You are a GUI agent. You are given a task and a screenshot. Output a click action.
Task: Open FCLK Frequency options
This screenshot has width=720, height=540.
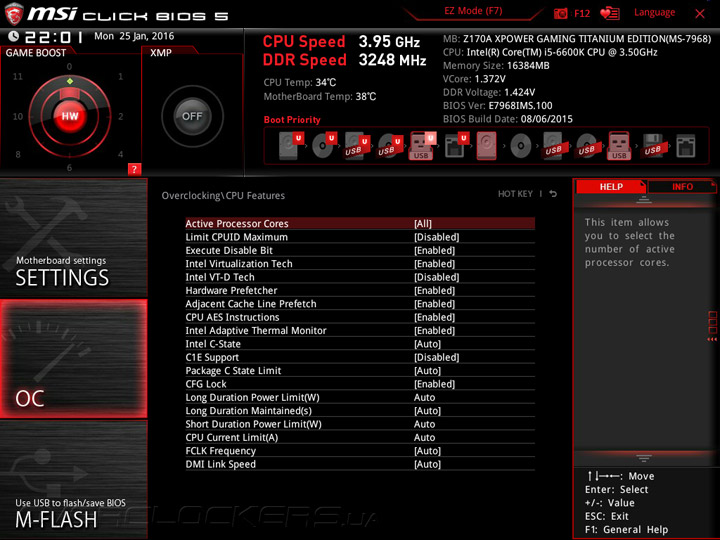pos(360,451)
